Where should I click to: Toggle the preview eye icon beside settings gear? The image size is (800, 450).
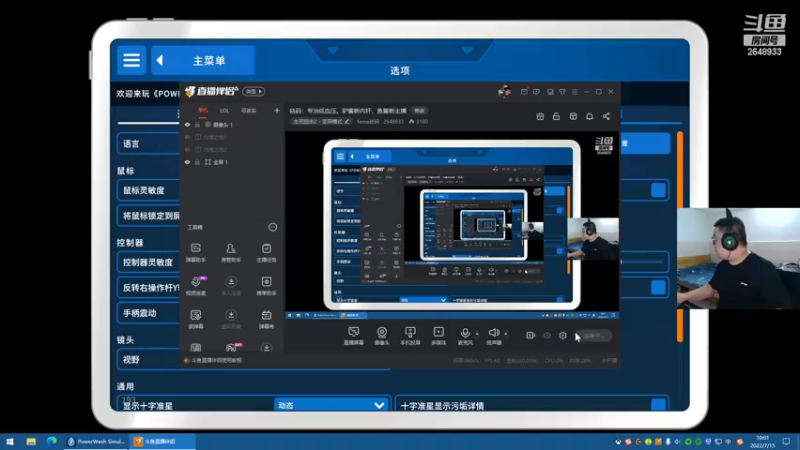[x=547, y=335]
